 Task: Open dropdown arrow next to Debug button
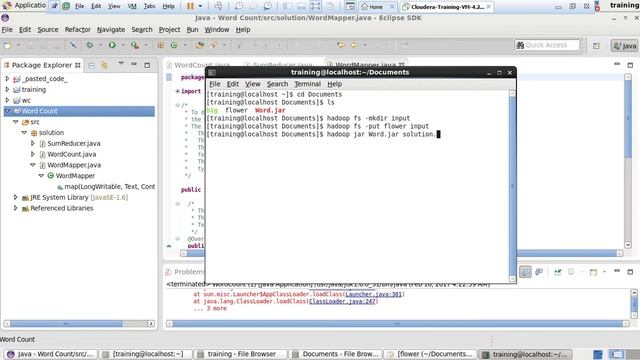[x=100, y=45]
